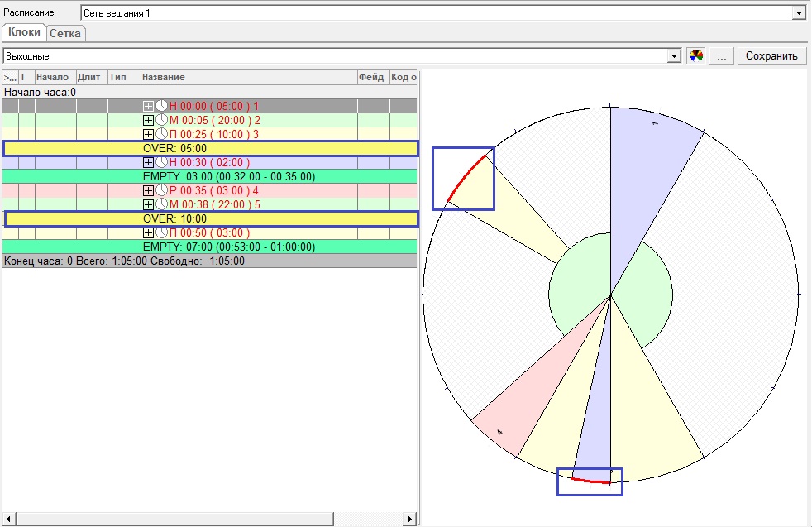The image size is (812, 527).
Task: Switch to the Клоки tab
Action: click(x=24, y=32)
